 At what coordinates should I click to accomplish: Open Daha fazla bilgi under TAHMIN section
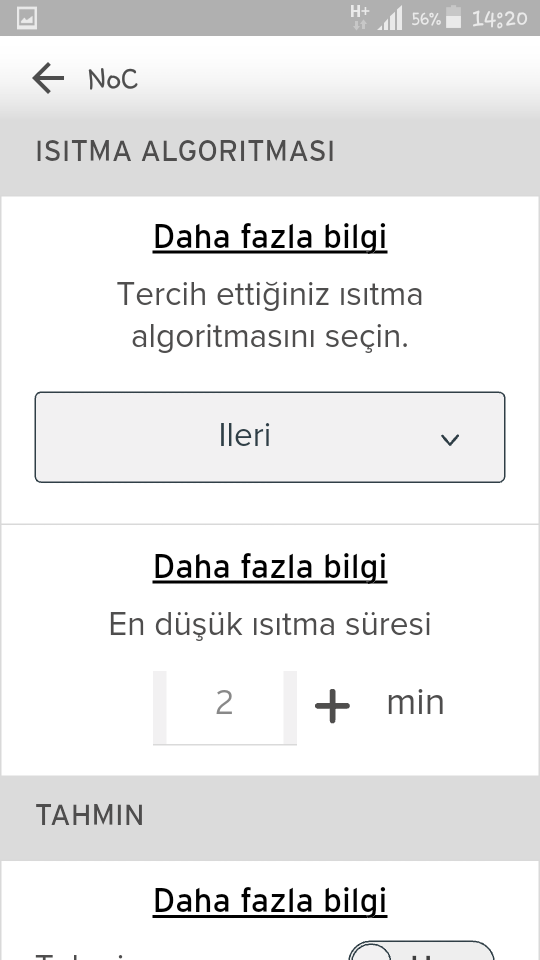pyautogui.click(x=270, y=901)
